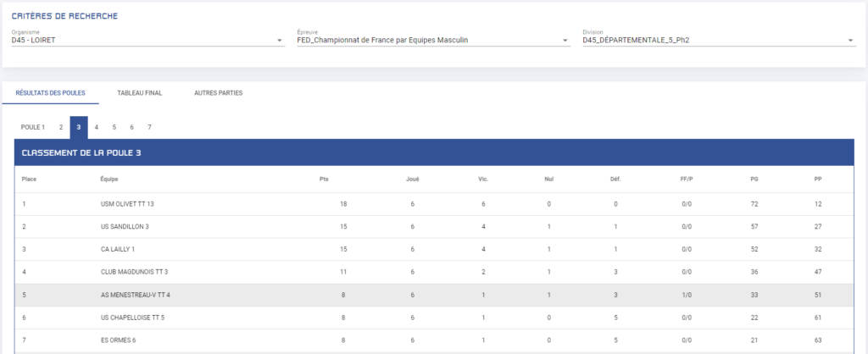Click the PG value 72 for USM OLIVET
The image size is (868, 354).
754,204
